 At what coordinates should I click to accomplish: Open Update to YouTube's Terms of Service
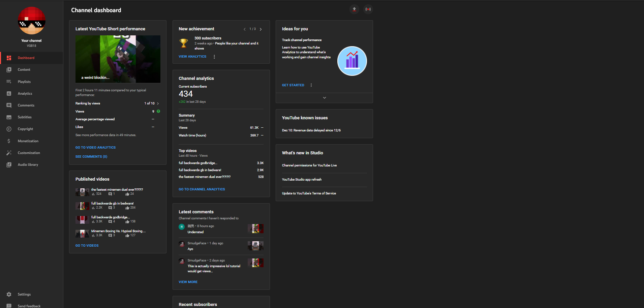click(309, 193)
